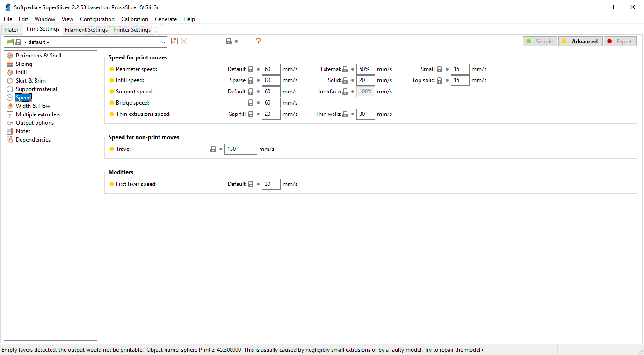The width and height of the screenshot is (644, 355).
Task: Select the Print Settings tab
Action: 43,29
